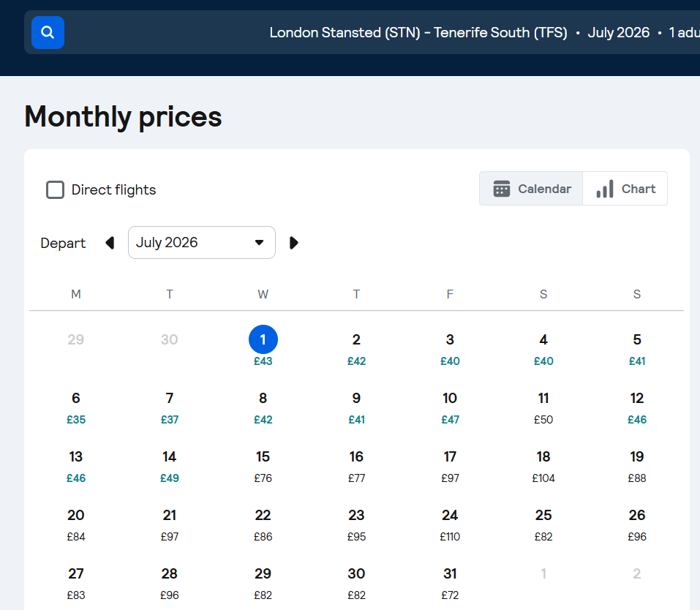Pick July 6 with the £35 fare
The width and height of the screenshot is (700, 610).
tap(76, 407)
